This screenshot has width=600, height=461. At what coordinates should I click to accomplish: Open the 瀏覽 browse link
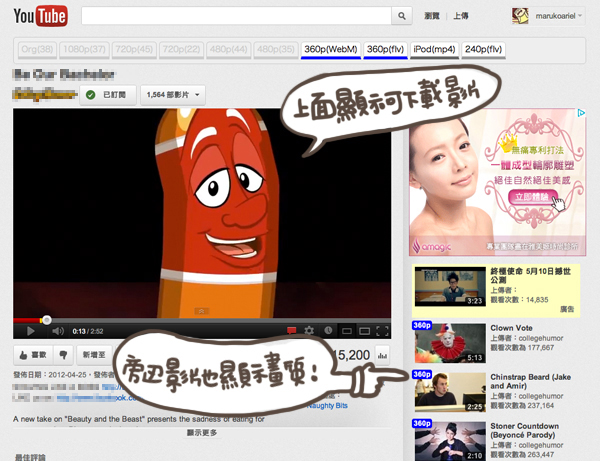point(432,16)
